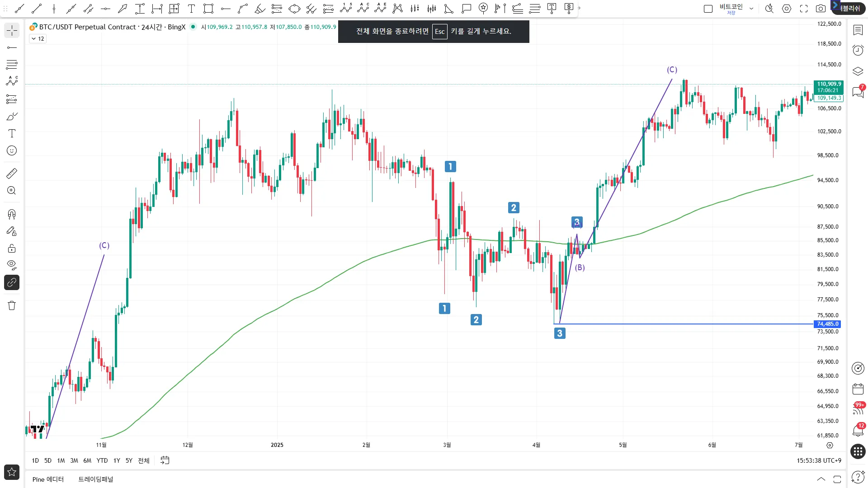Set chart range to 전체

tap(143, 460)
